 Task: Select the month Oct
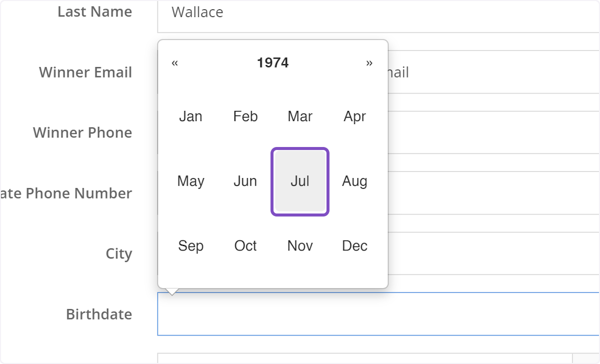coord(245,245)
